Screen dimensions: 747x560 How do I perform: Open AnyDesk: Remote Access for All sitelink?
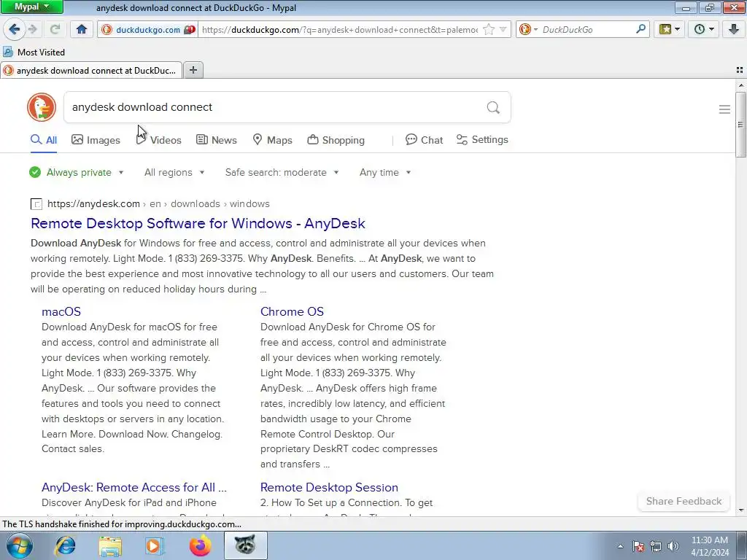(134, 487)
